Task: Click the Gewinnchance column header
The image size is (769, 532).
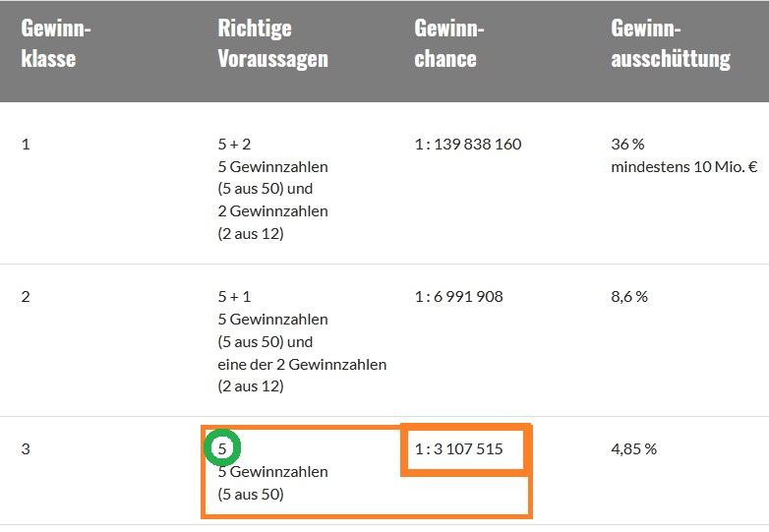Action: point(448,43)
